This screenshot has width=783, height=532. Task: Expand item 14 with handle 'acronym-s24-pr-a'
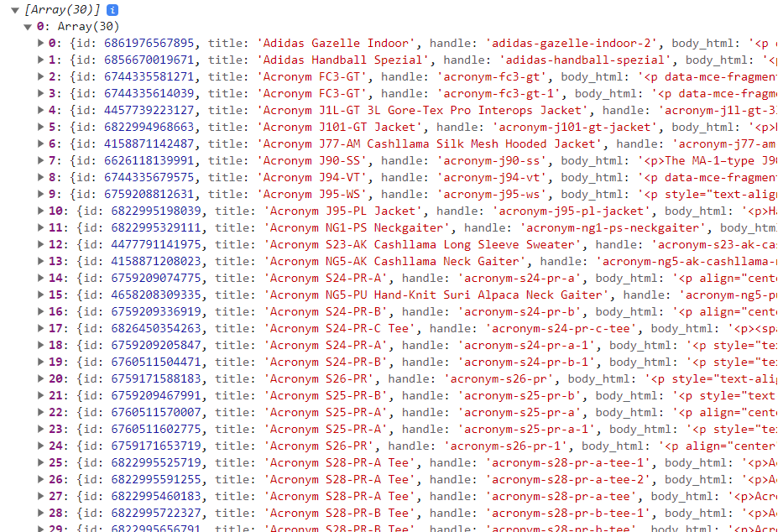tap(41, 278)
